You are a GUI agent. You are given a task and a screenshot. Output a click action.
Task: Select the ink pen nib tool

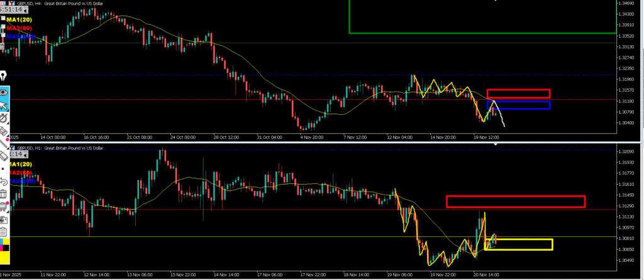[4, 76]
